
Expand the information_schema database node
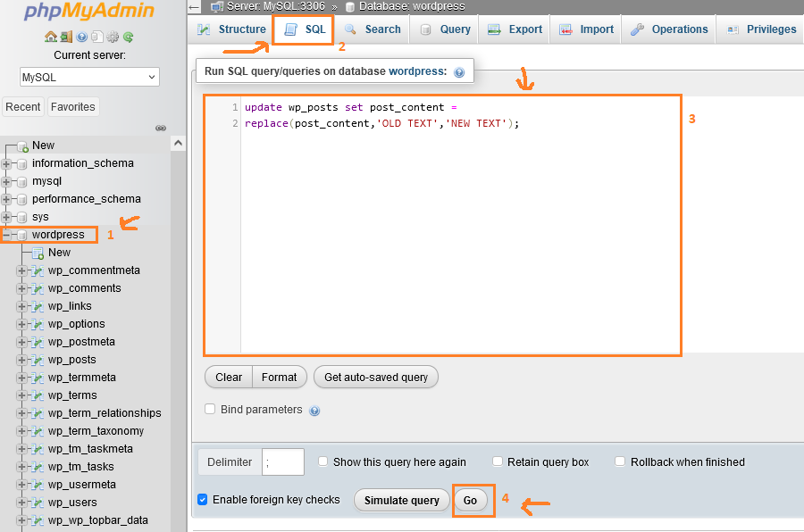(6, 163)
